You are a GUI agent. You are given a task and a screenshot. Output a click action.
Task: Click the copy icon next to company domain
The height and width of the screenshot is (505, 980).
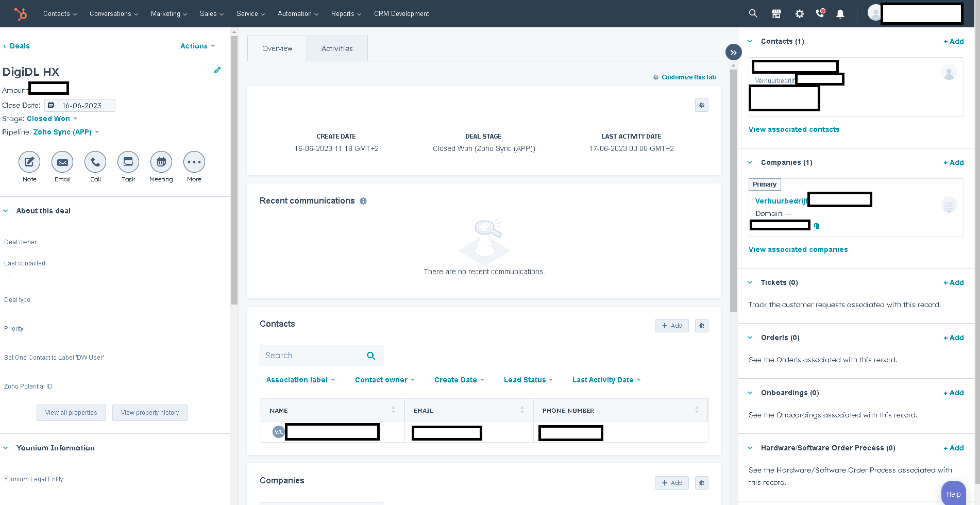coord(817,225)
